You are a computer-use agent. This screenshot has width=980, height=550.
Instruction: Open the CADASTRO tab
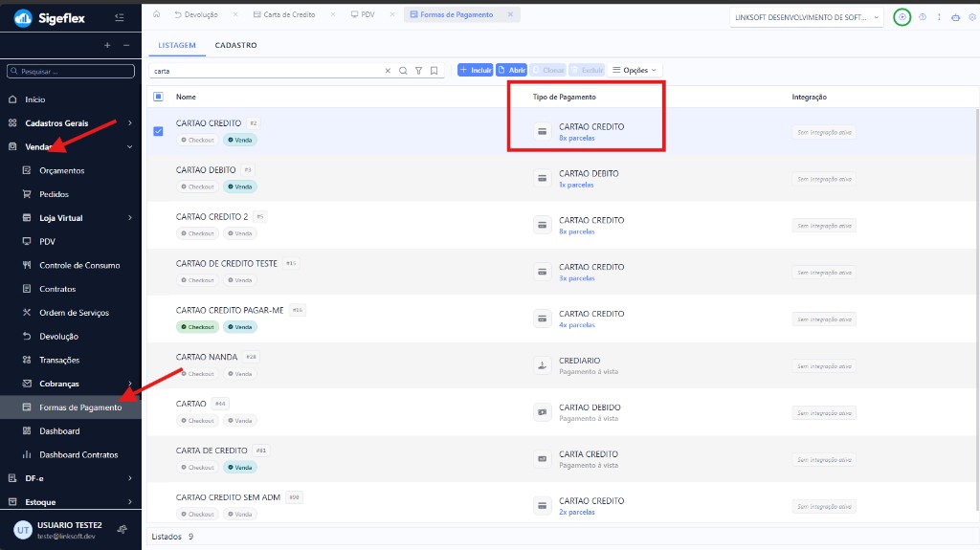click(235, 45)
